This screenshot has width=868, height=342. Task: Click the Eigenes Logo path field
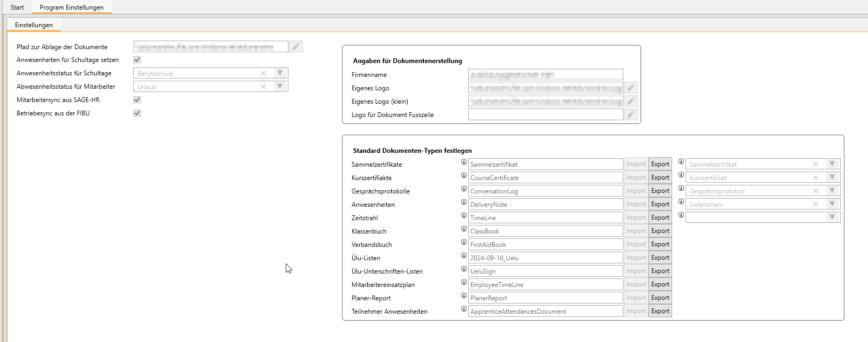pos(546,88)
